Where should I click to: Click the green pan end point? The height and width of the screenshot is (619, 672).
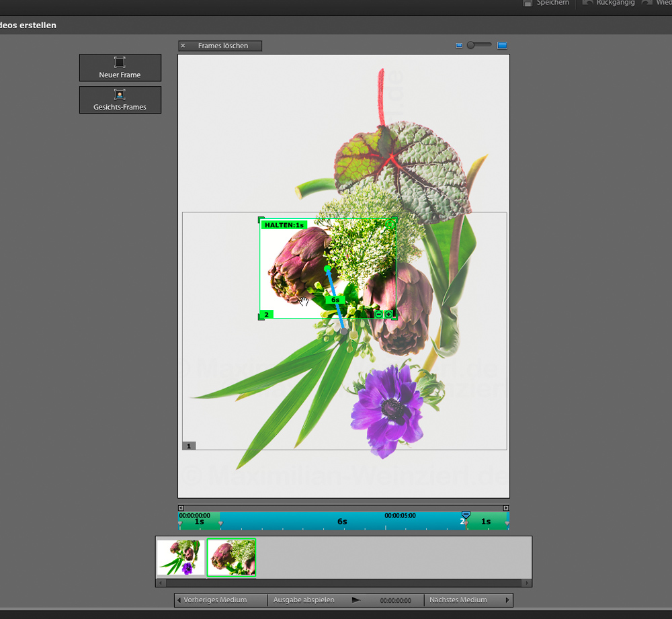tap(327, 269)
